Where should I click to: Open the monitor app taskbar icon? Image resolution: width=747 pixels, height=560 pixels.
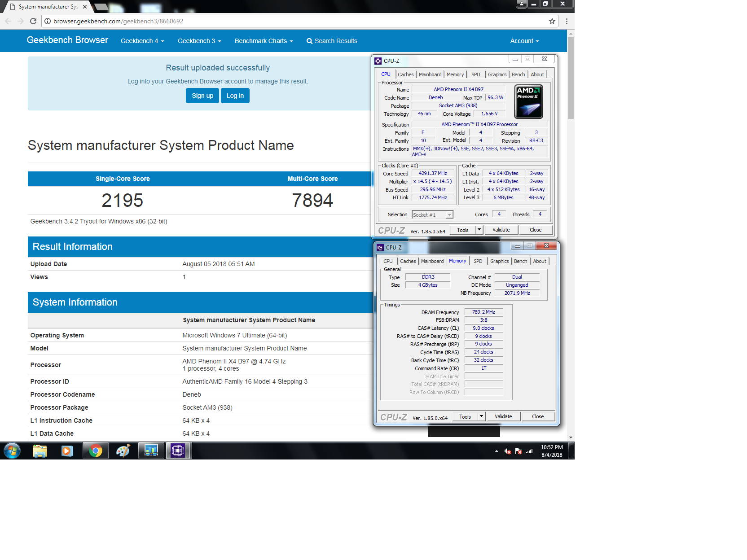point(151,451)
